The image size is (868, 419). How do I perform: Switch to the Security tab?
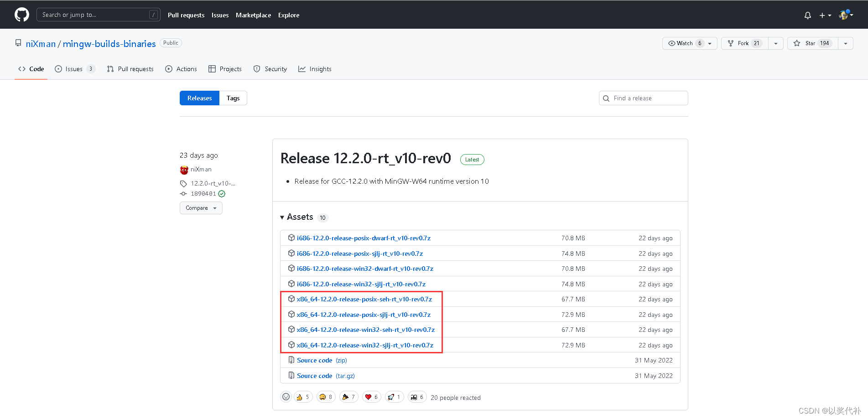pyautogui.click(x=270, y=69)
